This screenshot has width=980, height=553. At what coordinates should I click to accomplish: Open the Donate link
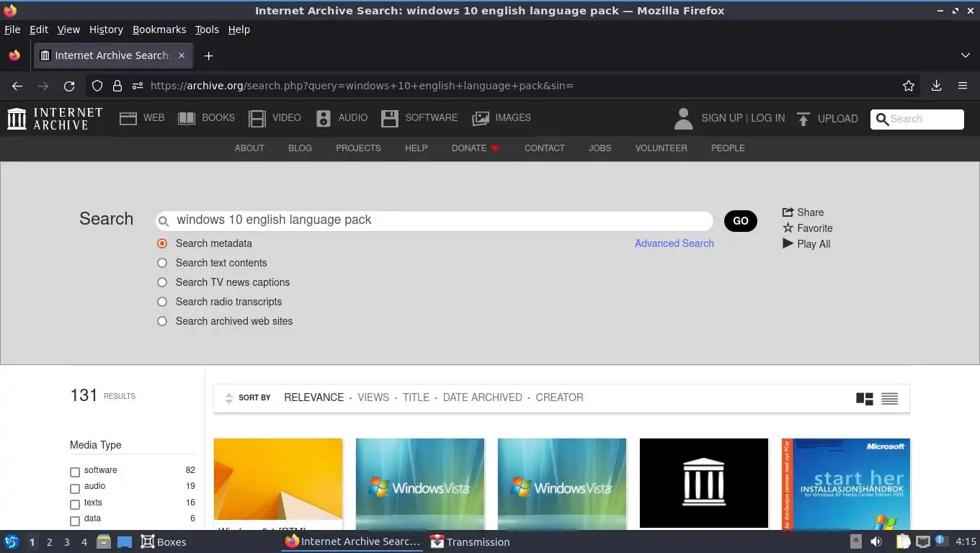click(x=476, y=148)
